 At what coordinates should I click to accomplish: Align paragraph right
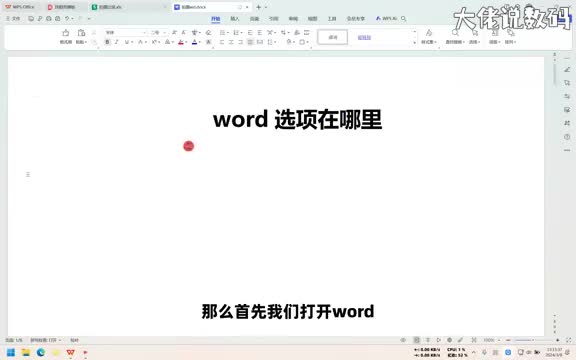(x=241, y=42)
